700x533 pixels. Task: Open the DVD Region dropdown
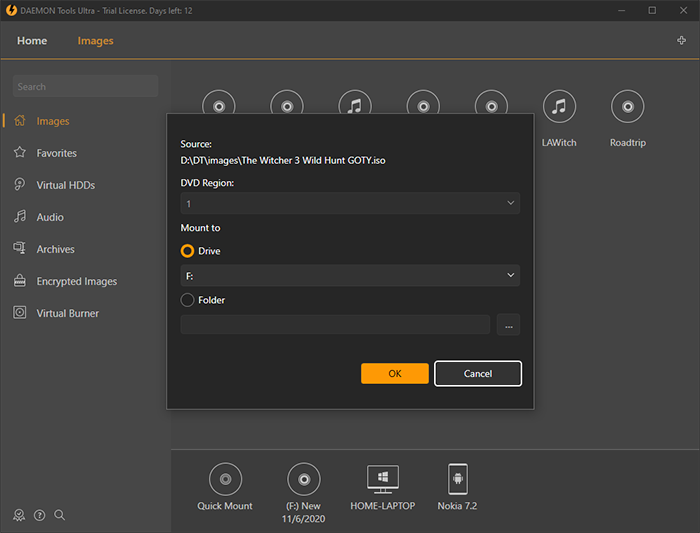(x=350, y=204)
